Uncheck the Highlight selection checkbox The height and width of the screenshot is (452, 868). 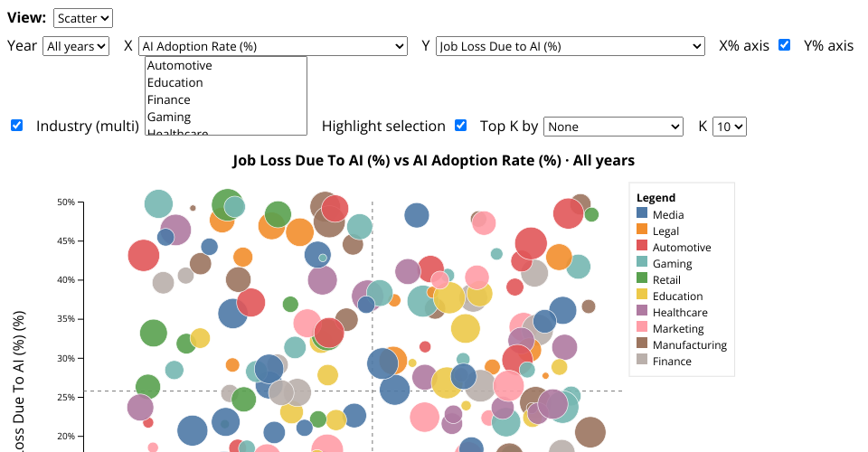pos(460,126)
